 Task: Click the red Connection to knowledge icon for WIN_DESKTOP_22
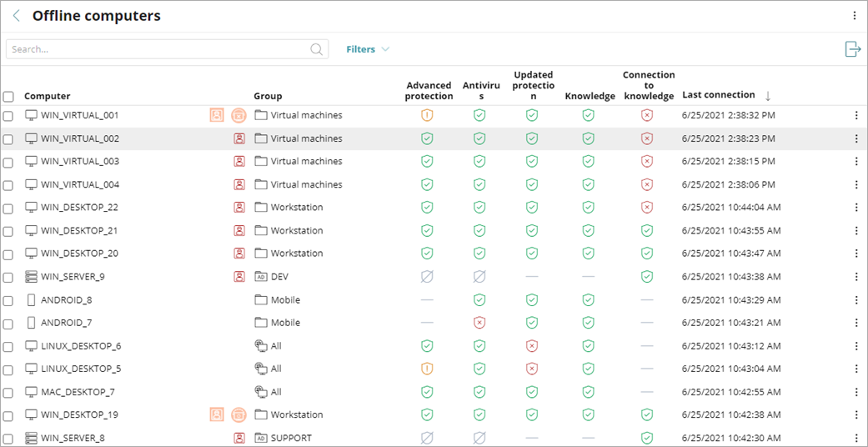(x=647, y=208)
